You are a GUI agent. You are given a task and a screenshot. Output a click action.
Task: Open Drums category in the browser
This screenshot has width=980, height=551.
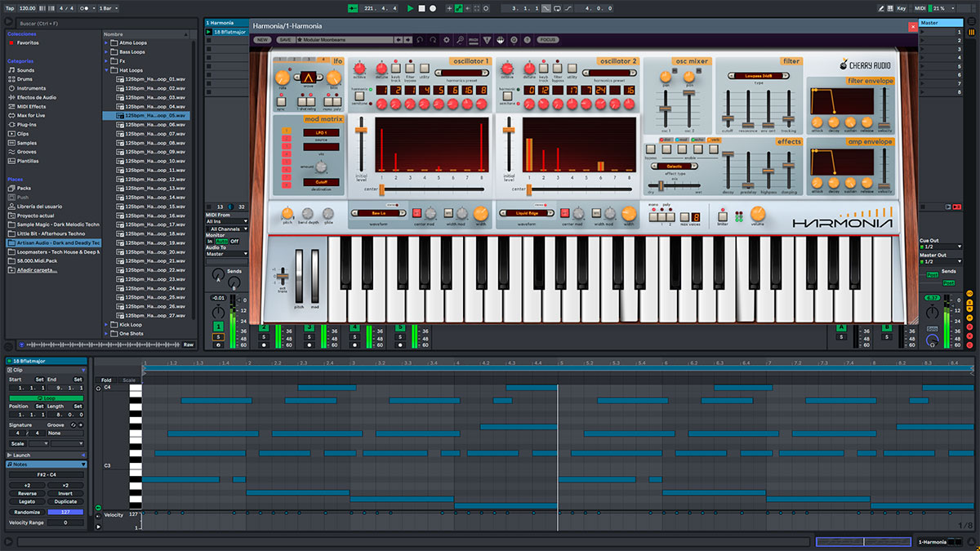click(x=26, y=79)
